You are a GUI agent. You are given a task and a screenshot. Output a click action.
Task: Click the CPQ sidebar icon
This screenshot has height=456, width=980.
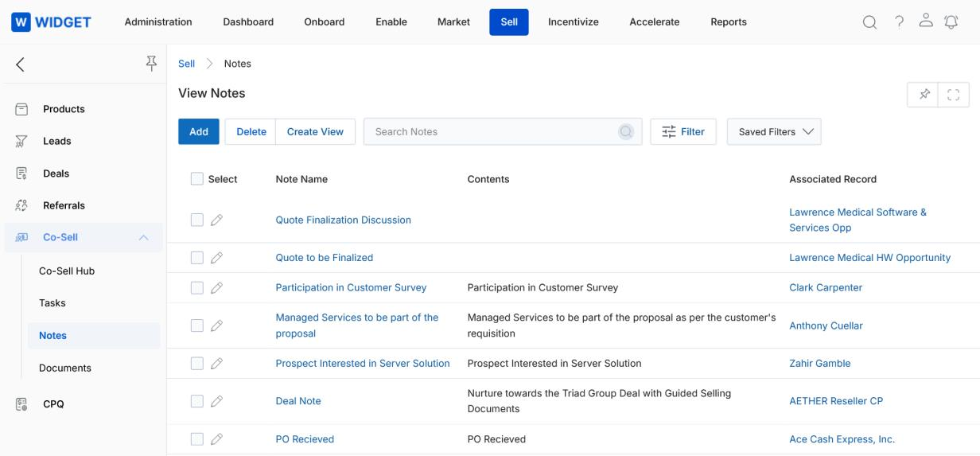tap(21, 404)
